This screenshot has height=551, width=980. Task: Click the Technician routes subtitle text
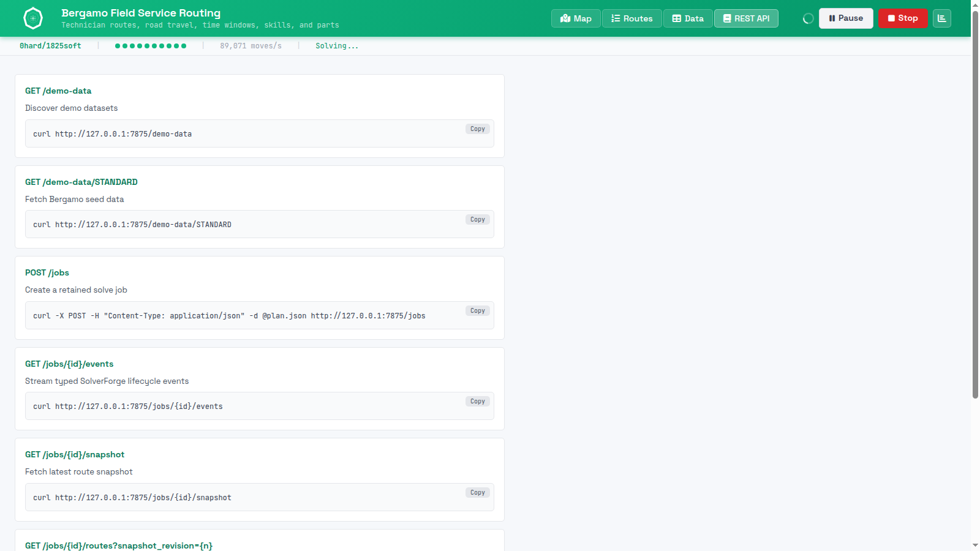click(200, 25)
